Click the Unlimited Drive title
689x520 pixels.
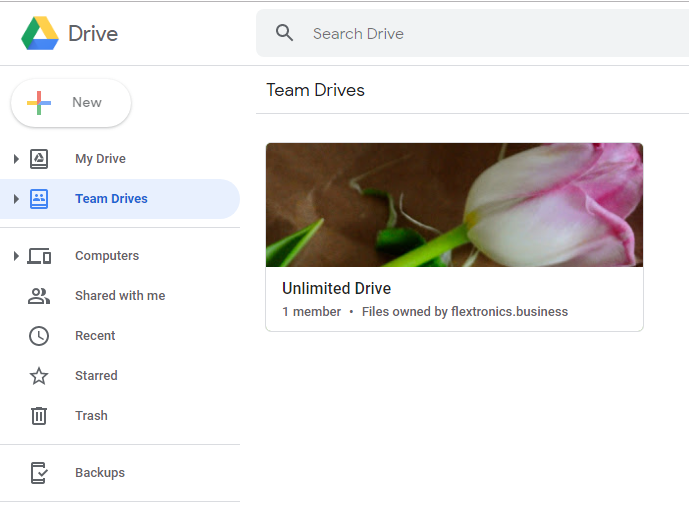[x=337, y=288]
